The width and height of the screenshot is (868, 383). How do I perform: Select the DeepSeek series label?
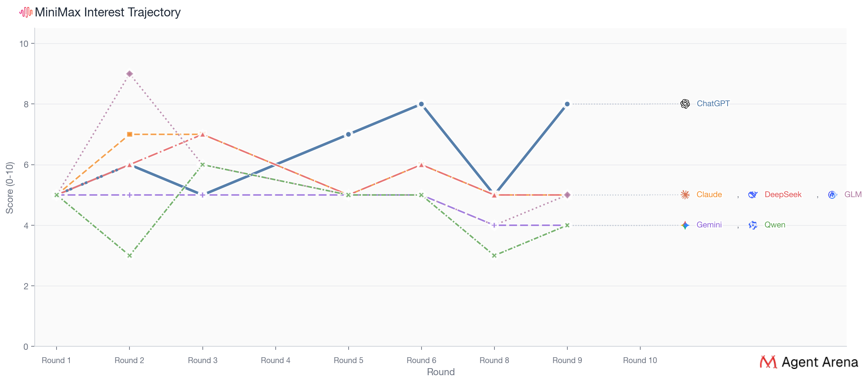point(783,195)
